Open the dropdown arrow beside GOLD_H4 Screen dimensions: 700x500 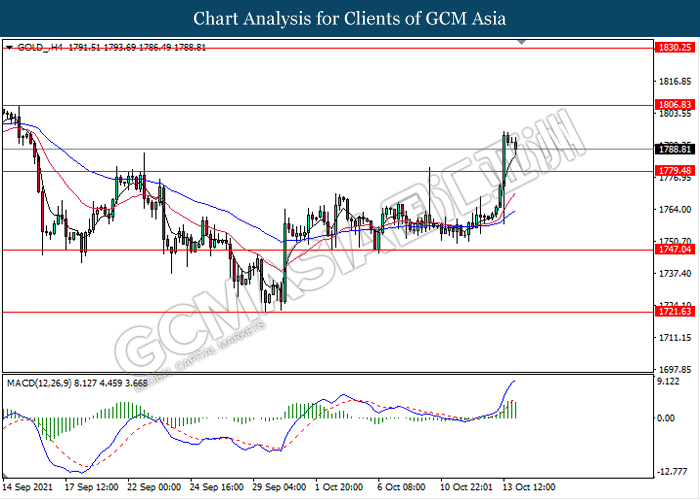10,47
